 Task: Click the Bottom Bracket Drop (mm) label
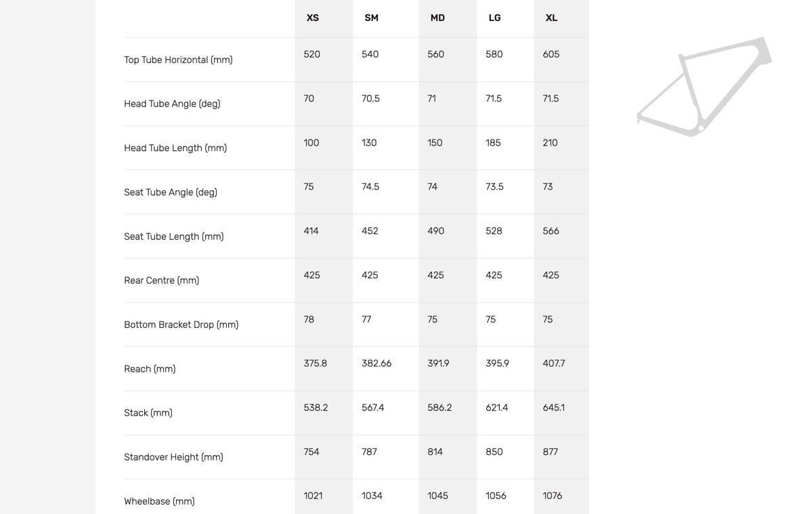pos(181,324)
